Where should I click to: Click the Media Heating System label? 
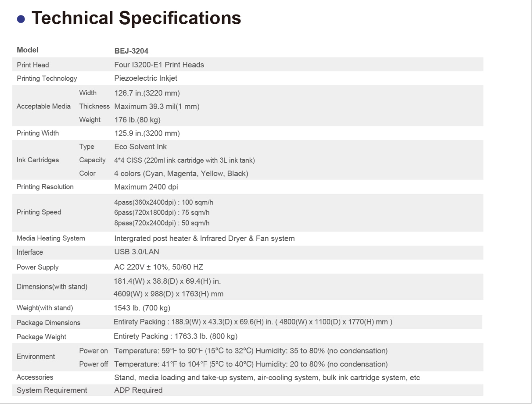tap(50, 239)
